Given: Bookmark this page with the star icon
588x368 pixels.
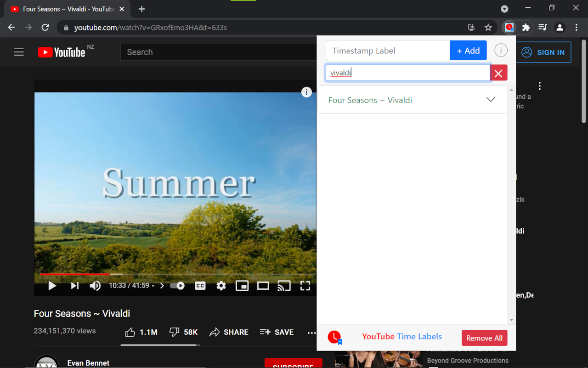Looking at the screenshot, I should coord(488,28).
